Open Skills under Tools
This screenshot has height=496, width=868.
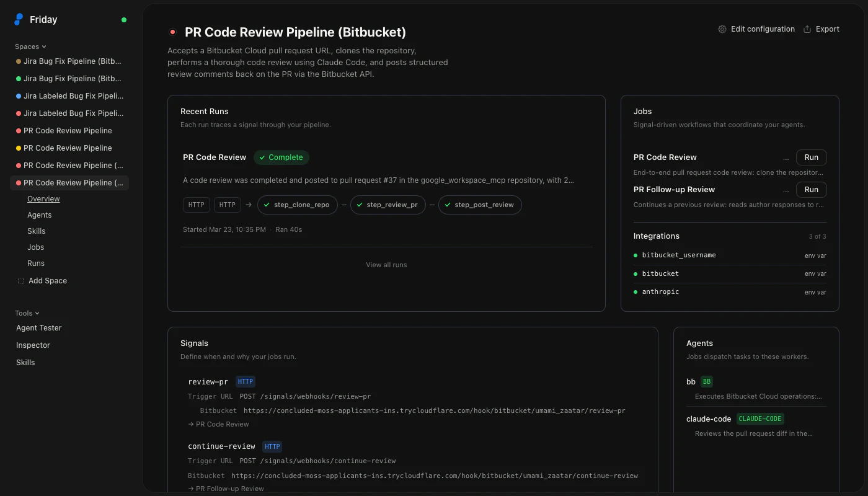(x=25, y=363)
